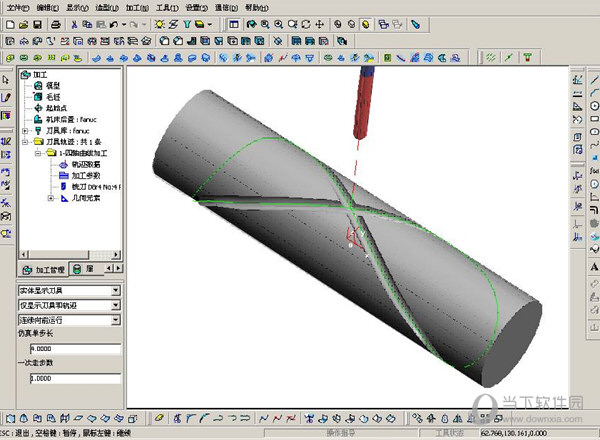The image size is (600, 440).
Task: Select the circle drawing tool in right toolbar
Action: 594,106
